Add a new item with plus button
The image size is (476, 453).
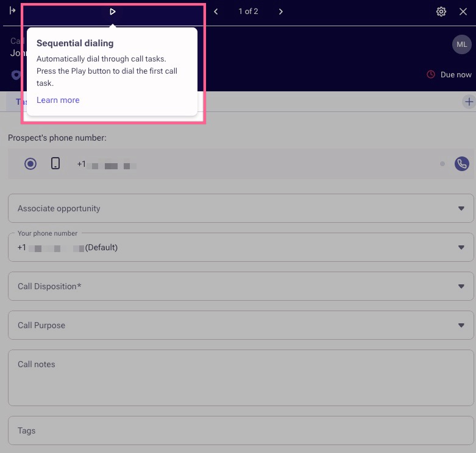469,102
